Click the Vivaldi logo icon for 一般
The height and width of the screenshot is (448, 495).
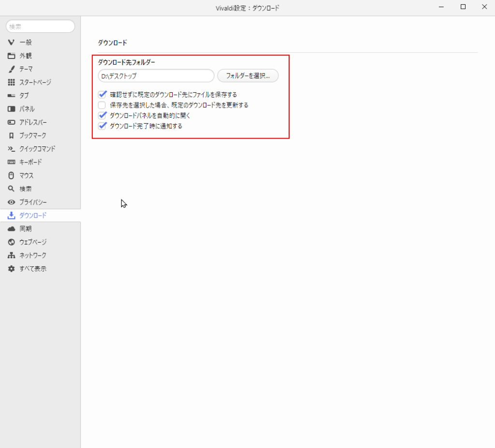pos(12,43)
